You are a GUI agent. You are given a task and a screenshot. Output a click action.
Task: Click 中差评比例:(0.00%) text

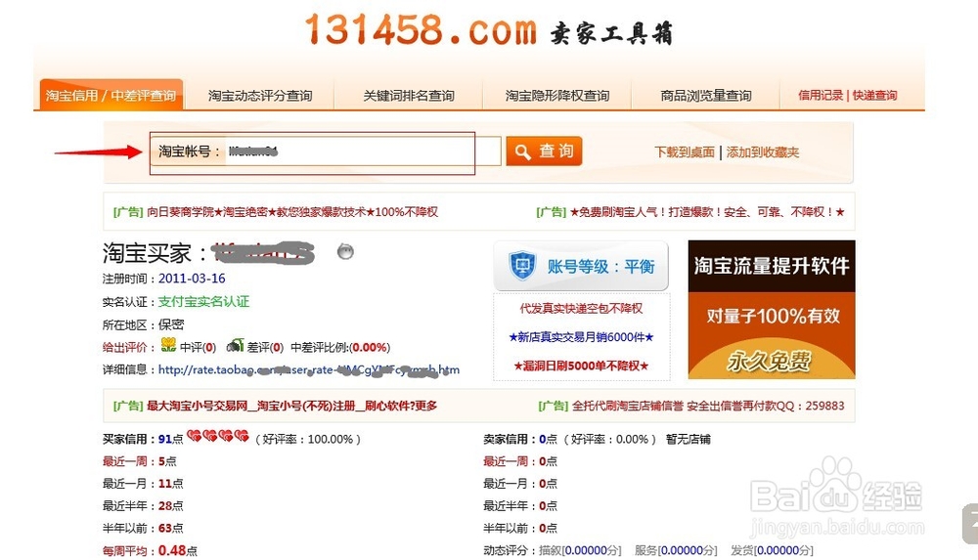coord(340,347)
